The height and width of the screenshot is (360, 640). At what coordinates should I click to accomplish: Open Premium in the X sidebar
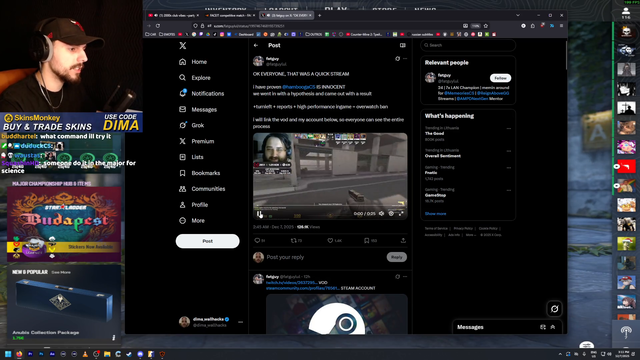point(197,141)
